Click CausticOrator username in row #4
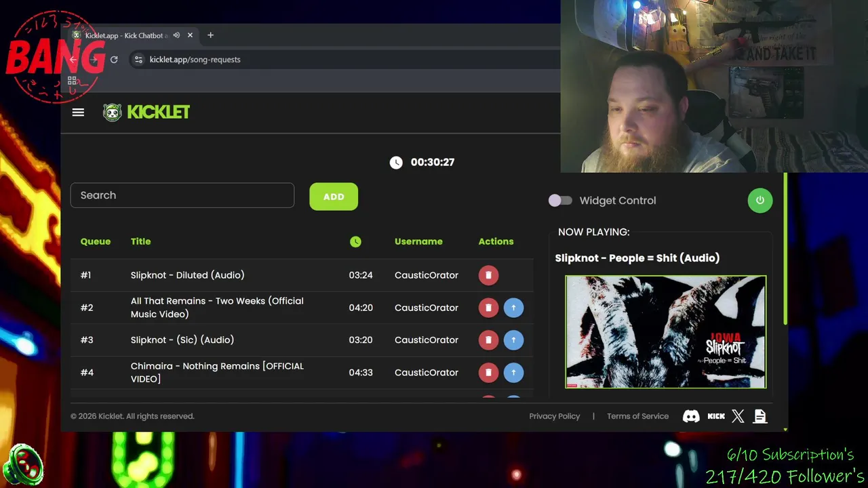 (x=427, y=373)
